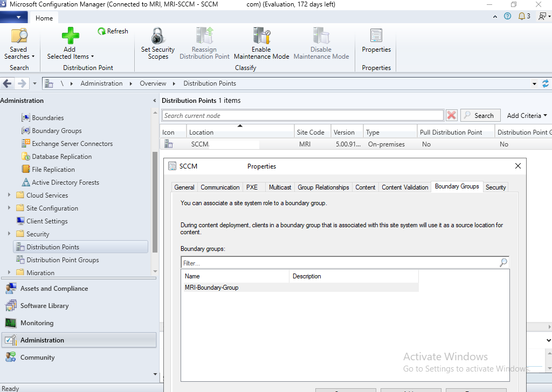Expand the Migration folder

click(x=9, y=272)
